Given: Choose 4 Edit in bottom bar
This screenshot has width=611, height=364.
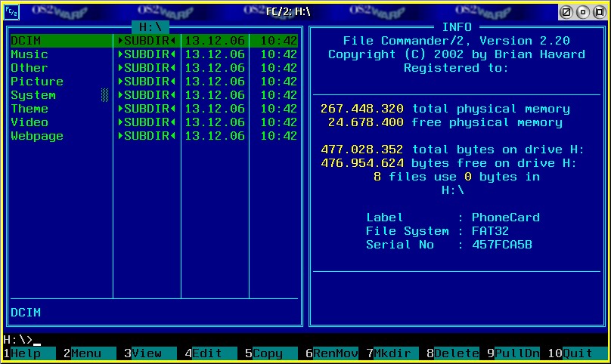Looking at the screenshot, I should (x=211, y=353).
